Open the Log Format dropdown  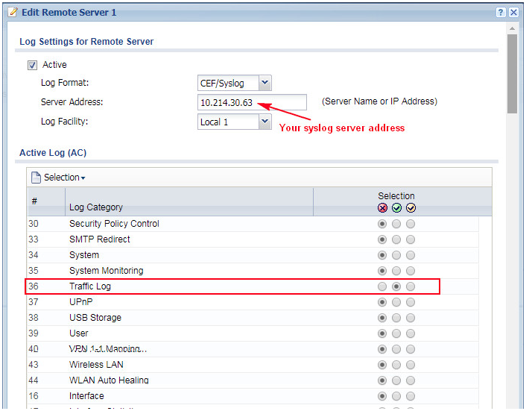265,83
